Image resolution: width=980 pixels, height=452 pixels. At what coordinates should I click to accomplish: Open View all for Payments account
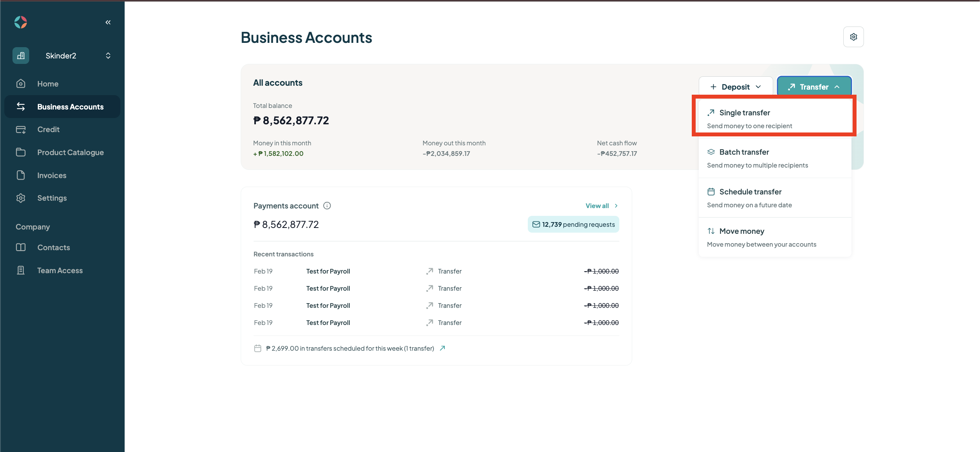pos(602,206)
